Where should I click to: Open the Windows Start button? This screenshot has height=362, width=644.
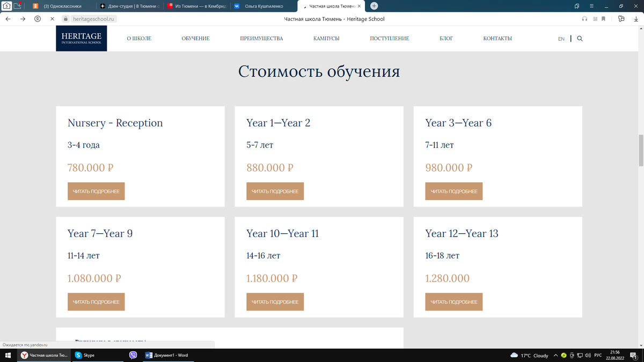(x=8, y=355)
